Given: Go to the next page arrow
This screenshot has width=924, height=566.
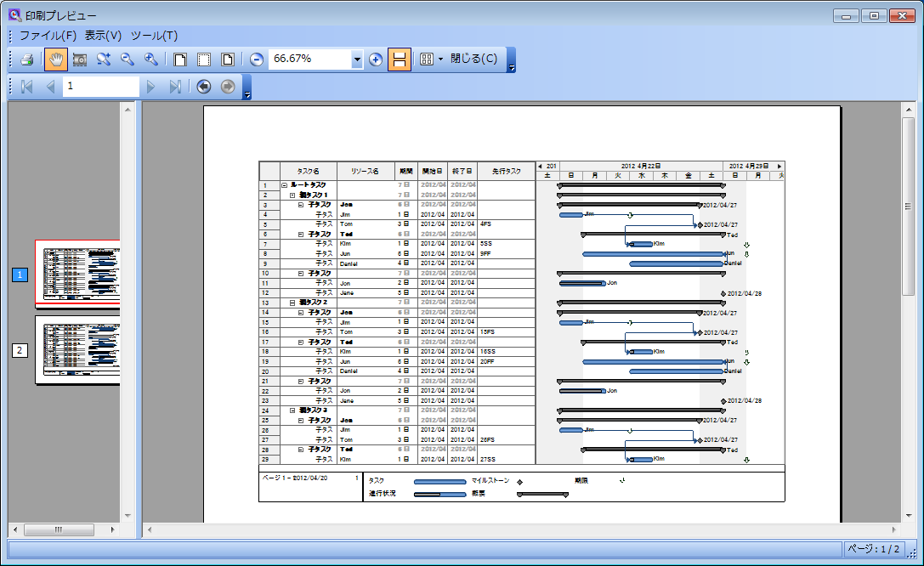Looking at the screenshot, I should coord(151,87).
